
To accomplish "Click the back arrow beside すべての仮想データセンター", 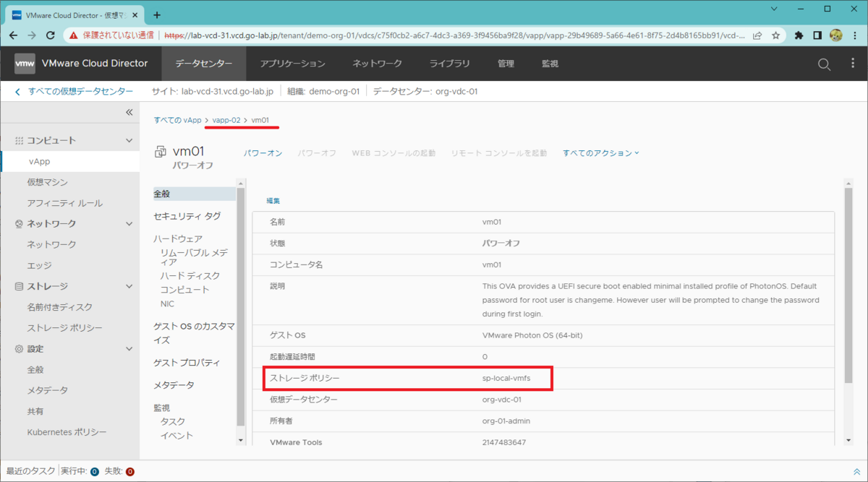I will coord(18,92).
